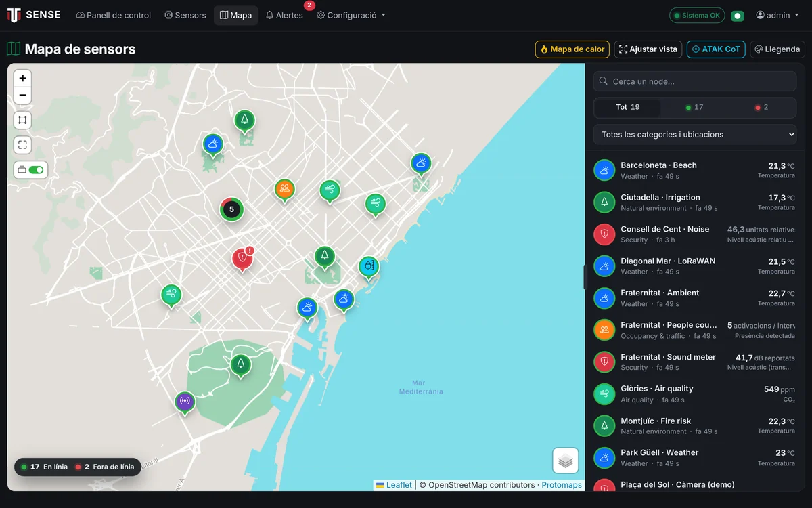The width and height of the screenshot is (812, 508).
Task: Click the Consell de Cent · Noise shield icon
Action: (x=604, y=234)
